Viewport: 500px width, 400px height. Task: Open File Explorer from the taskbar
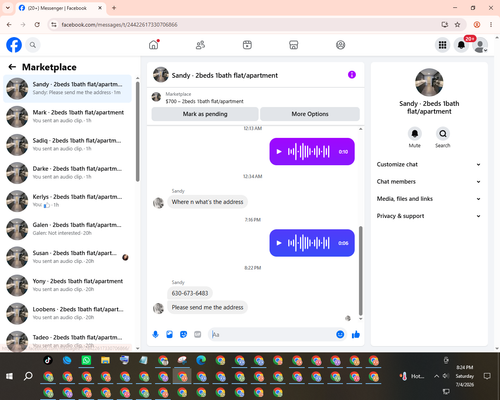pyautogui.click(x=105, y=360)
